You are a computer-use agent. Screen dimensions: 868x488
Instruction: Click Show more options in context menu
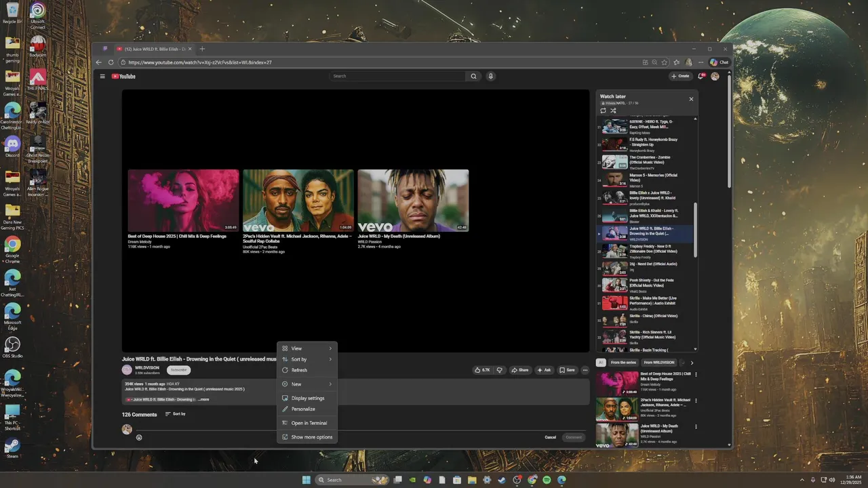[x=307, y=437]
